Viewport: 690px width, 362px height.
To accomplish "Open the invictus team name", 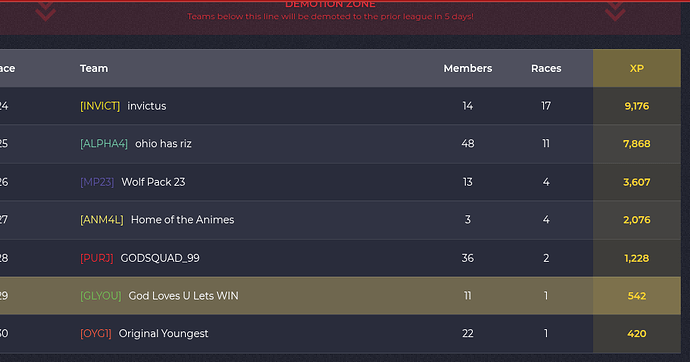I will [x=147, y=106].
